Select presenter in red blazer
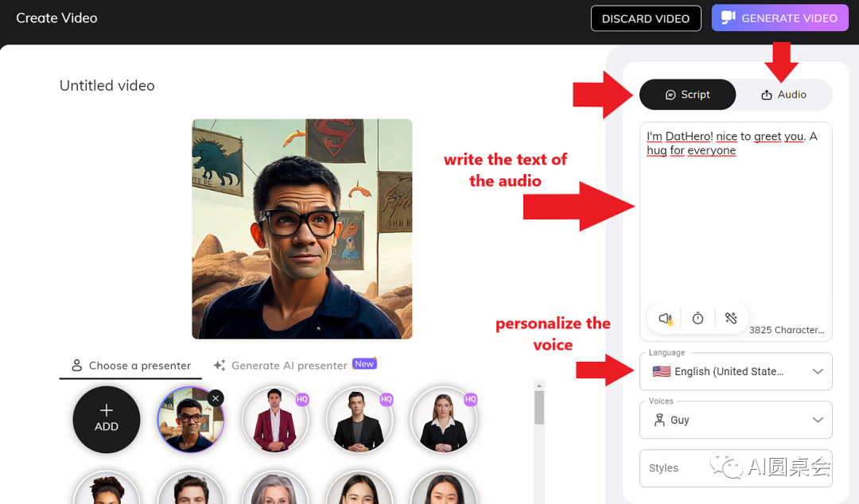Image resolution: width=859 pixels, height=504 pixels. point(274,420)
